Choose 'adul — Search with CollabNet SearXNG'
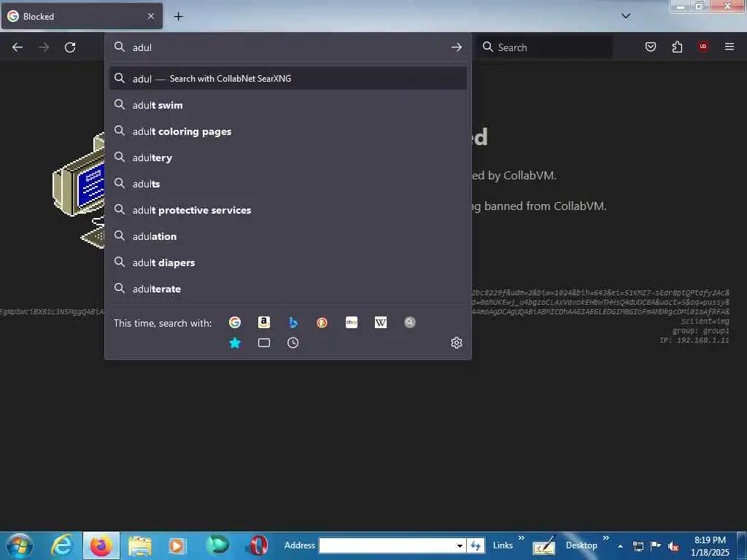 pyautogui.click(x=287, y=79)
